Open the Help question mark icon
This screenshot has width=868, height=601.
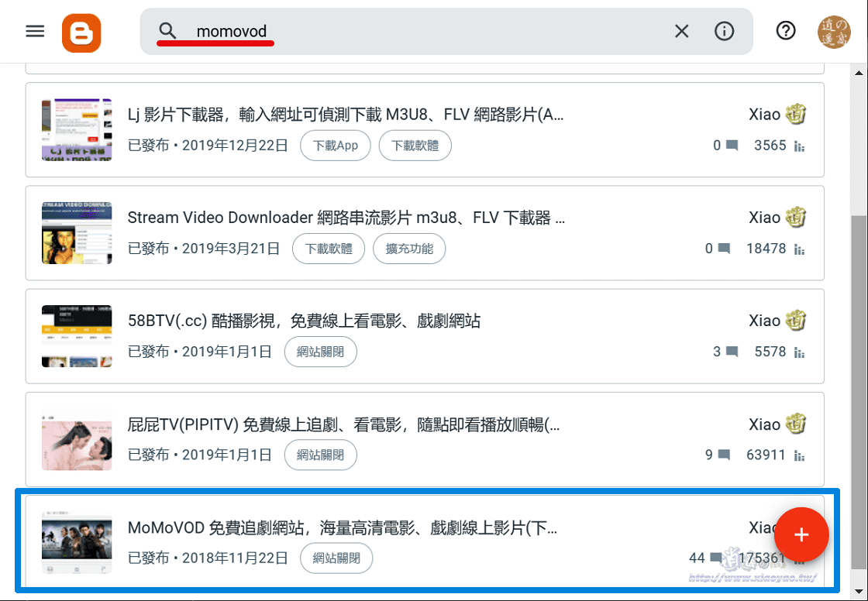click(786, 31)
